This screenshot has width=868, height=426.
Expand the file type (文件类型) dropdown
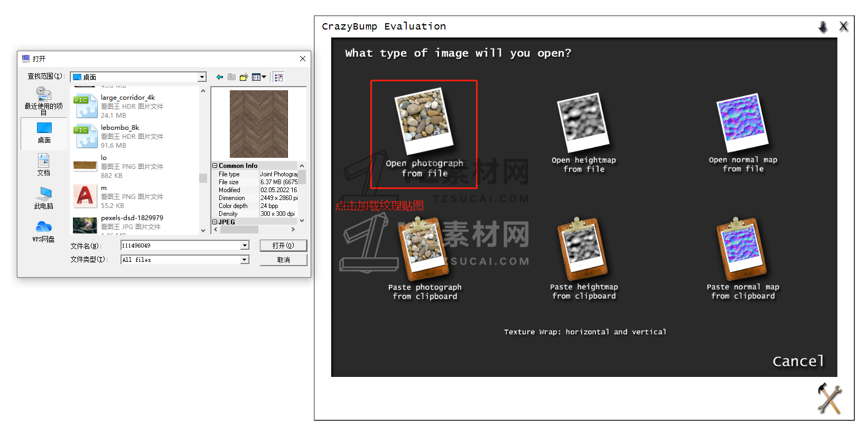coord(245,260)
